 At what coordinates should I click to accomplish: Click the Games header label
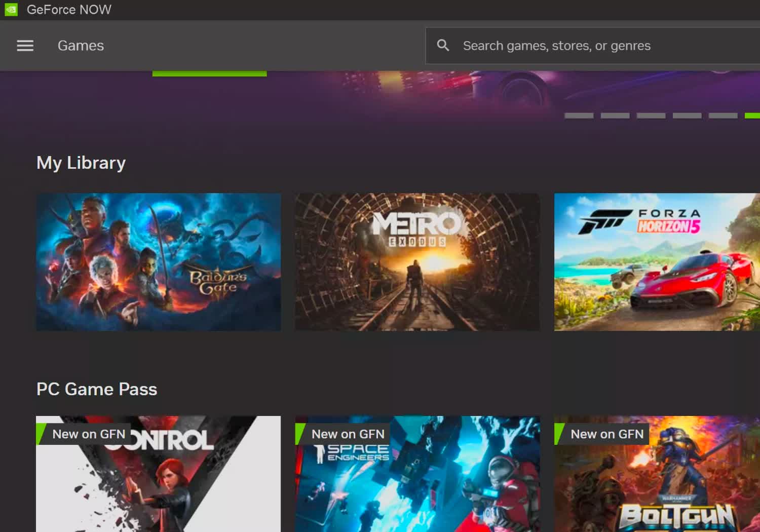tap(81, 46)
